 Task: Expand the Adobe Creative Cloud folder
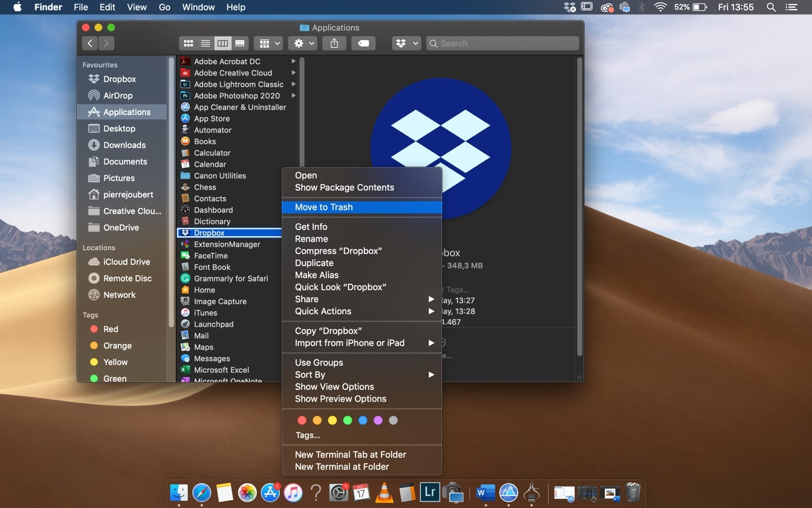coord(293,73)
